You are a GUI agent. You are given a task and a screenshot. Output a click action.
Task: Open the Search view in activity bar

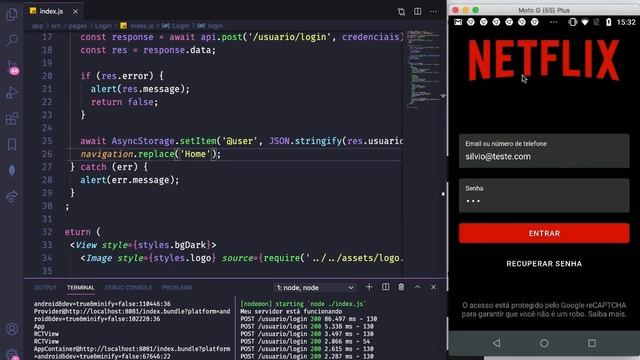(12, 40)
